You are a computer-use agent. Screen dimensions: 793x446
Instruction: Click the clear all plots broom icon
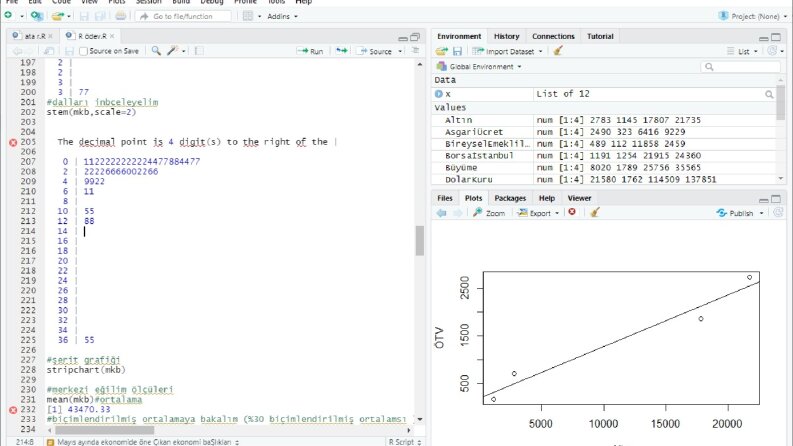[595, 212]
